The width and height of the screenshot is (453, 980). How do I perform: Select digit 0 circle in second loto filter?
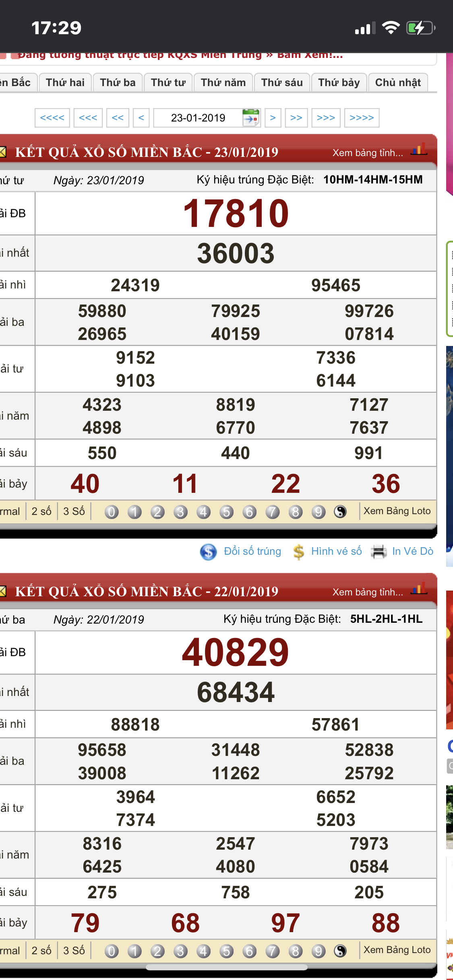pos(112,951)
